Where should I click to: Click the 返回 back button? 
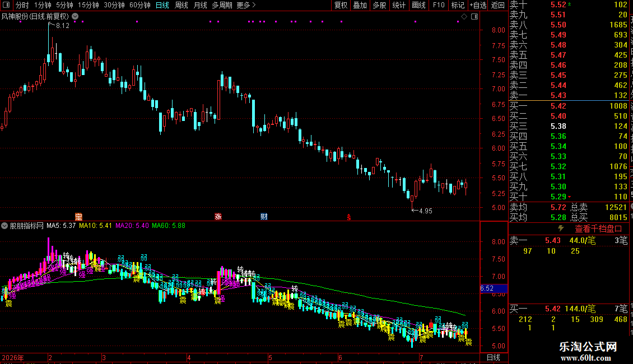click(498, 5)
